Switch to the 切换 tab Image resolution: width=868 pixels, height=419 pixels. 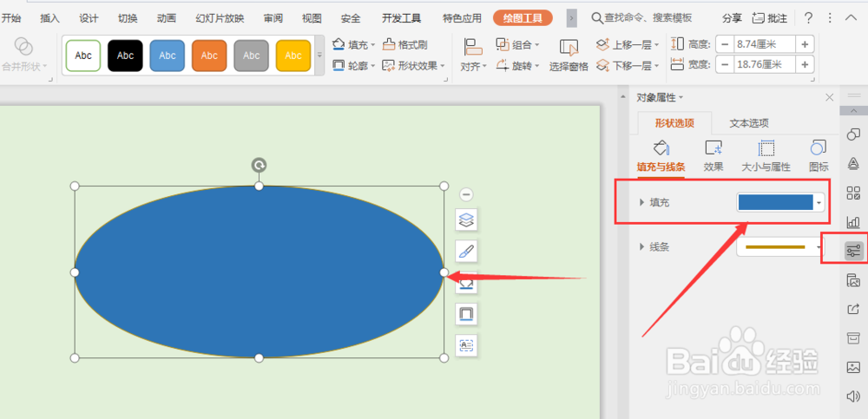tap(128, 18)
